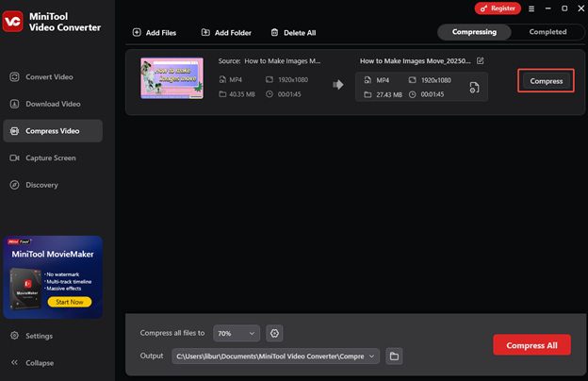Browse output folder icon
This screenshot has height=381, width=588.
click(394, 356)
